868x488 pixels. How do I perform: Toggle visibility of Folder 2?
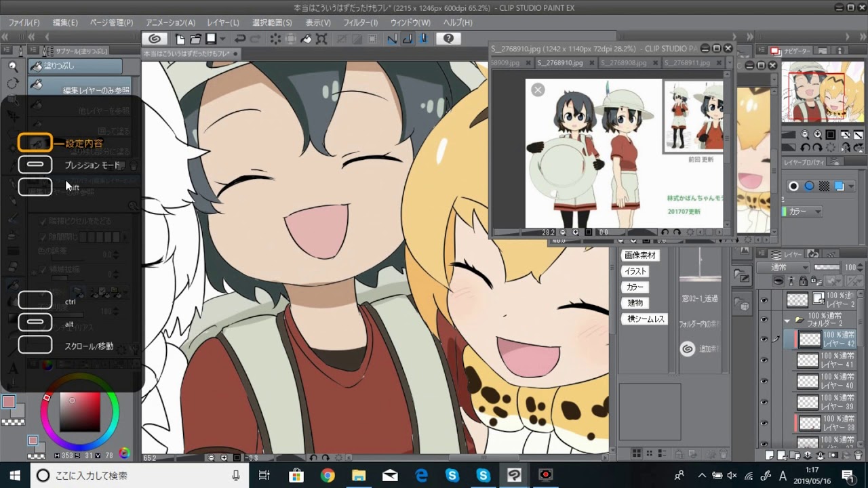coord(764,320)
